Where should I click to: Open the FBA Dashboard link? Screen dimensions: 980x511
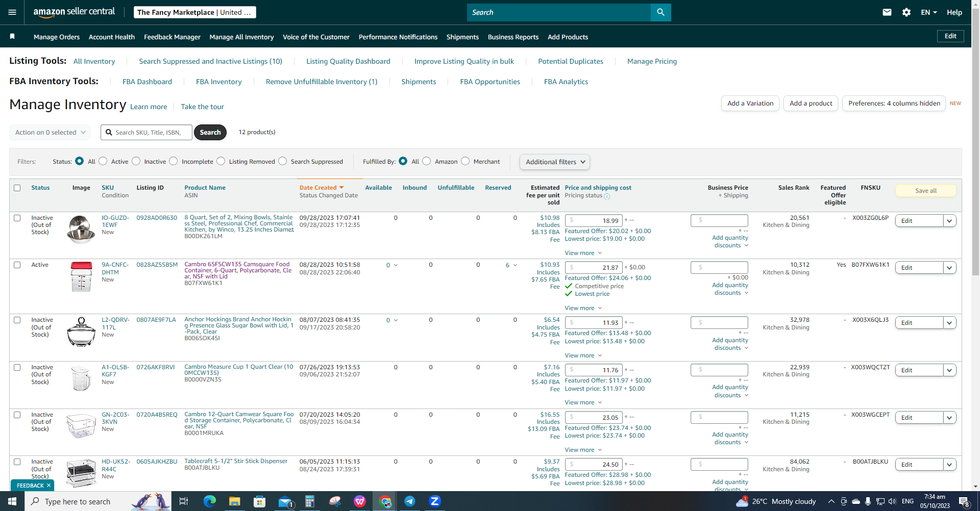147,82
